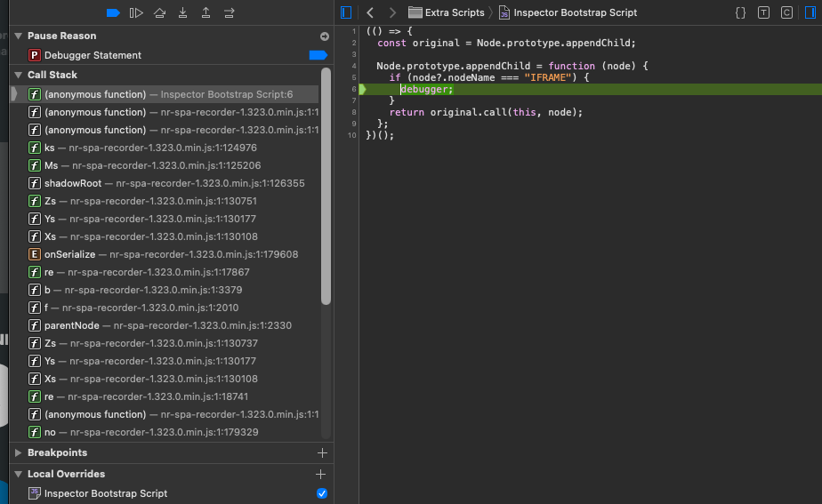Select the Debugger Statement pause reason row
Image resolution: width=822 pixels, height=504 pixels.
172,55
